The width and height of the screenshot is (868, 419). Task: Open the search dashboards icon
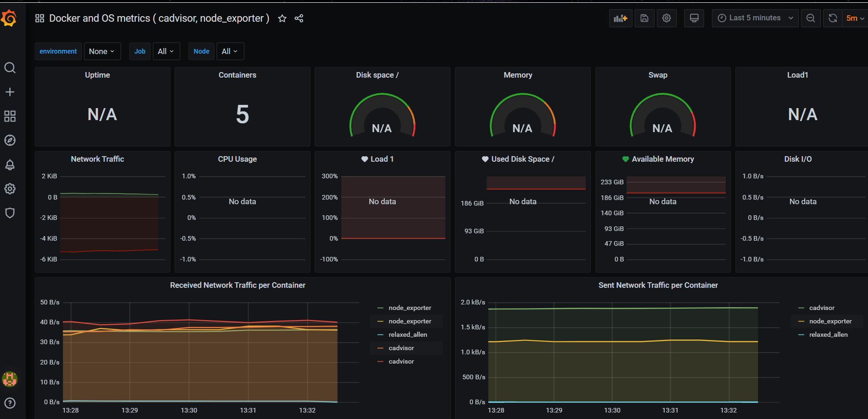click(10, 68)
